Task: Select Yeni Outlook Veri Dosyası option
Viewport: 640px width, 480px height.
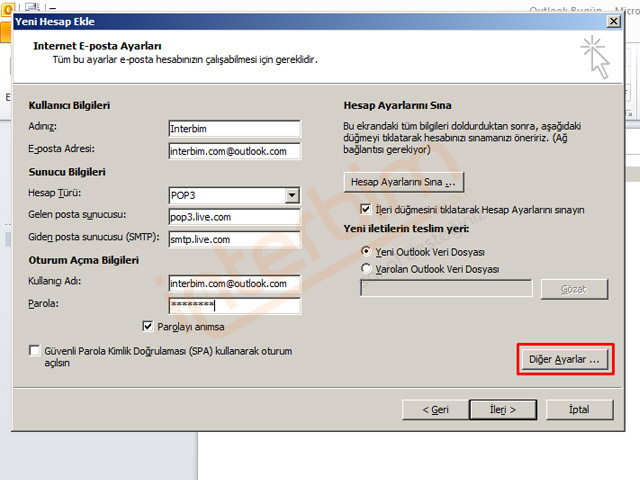Action: point(366,251)
